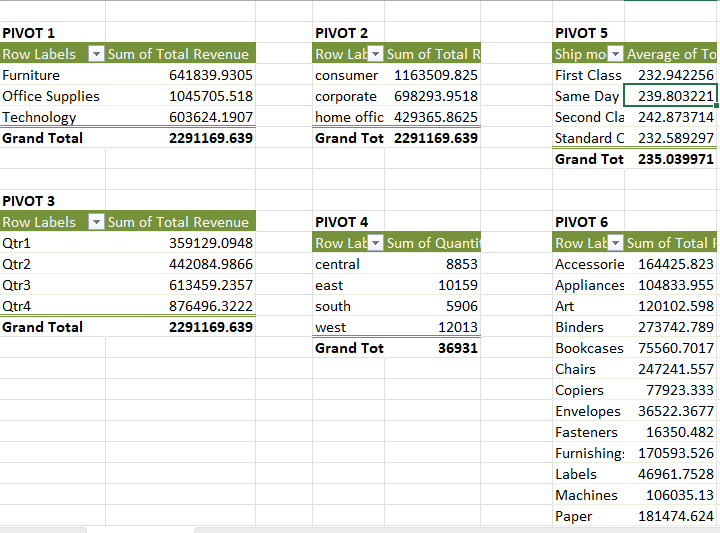
Task: Click the Same Day row label
Action: [587, 96]
